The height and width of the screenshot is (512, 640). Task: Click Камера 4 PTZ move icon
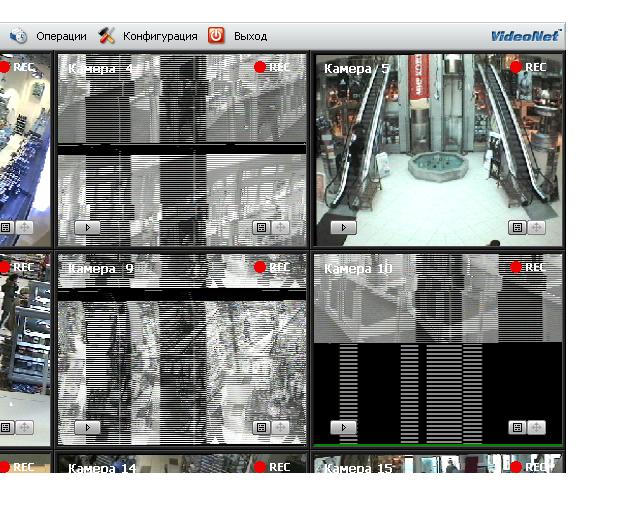(280, 227)
